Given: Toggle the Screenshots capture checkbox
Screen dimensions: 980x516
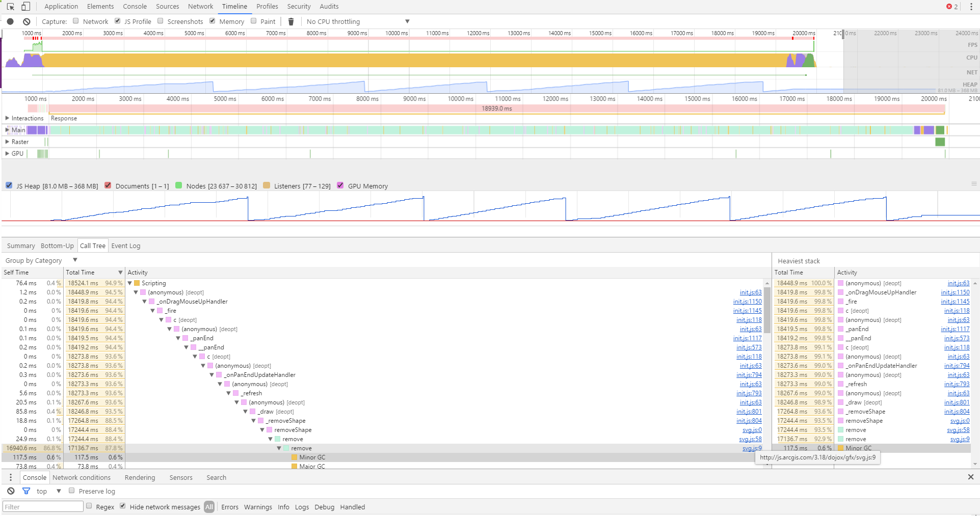Looking at the screenshot, I should pos(161,21).
